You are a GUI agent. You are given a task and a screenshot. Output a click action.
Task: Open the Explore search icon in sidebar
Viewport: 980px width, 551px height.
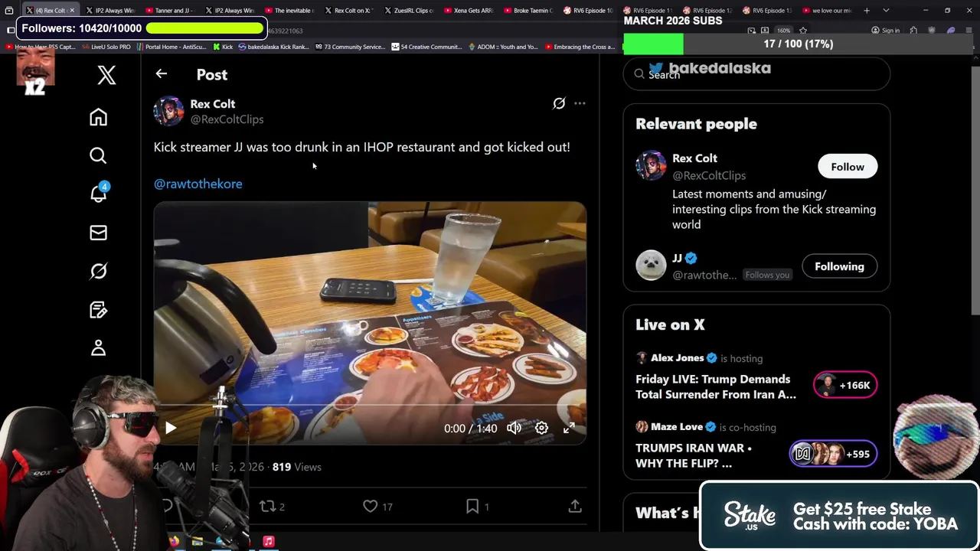tap(98, 155)
